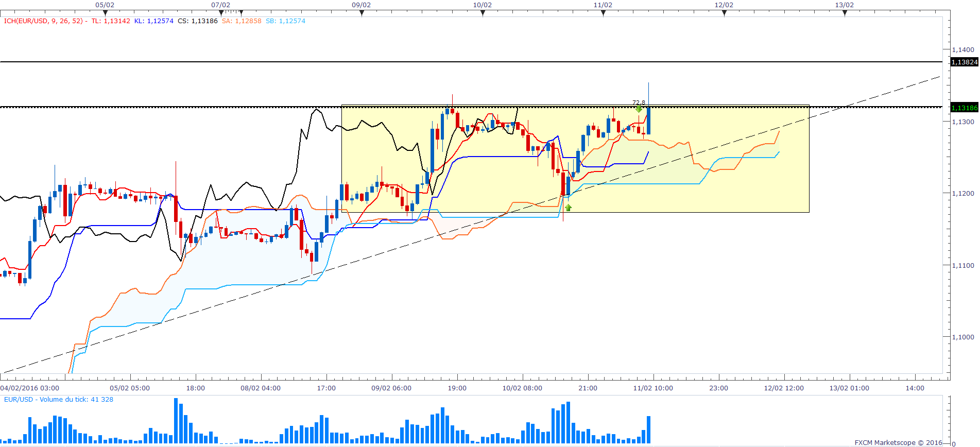The image size is (980, 447).
Task: Select the ICH(EUR/USD, 9, 26, 52) indicator label
Action: (x=43, y=21)
